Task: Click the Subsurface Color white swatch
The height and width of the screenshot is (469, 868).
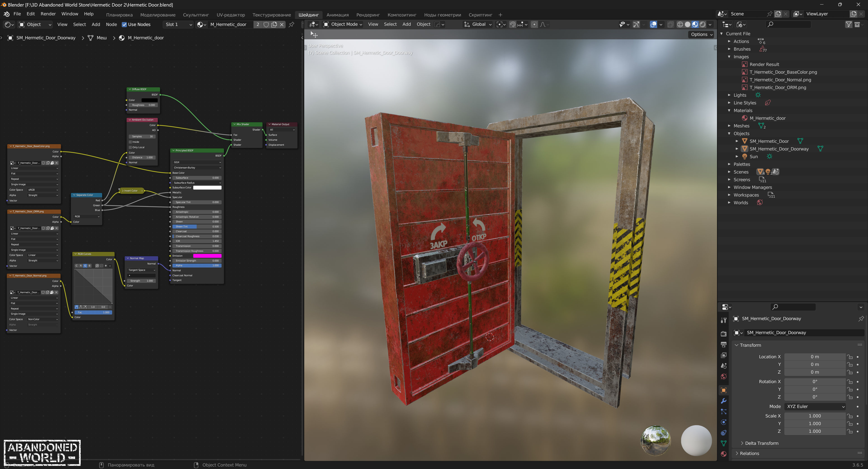Action: (x=207, y=188)
